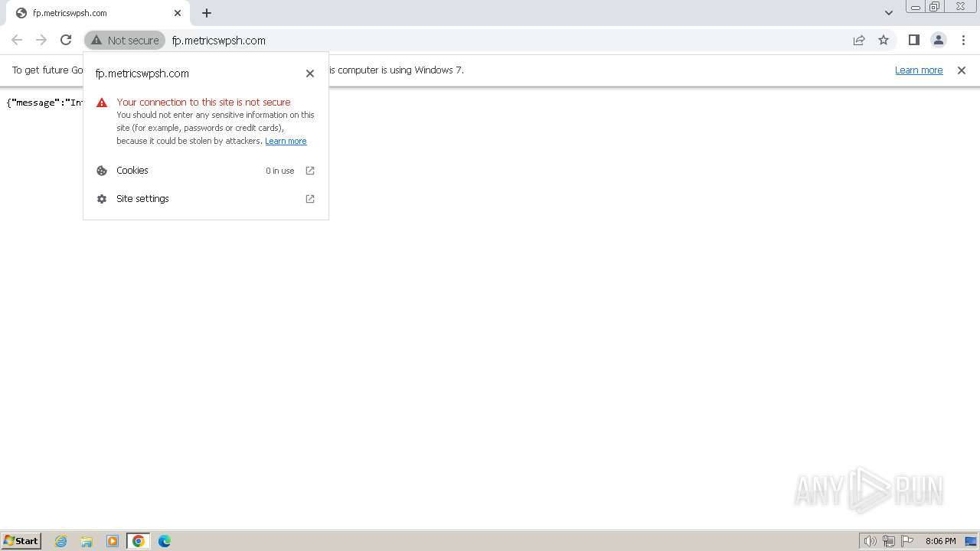This screenshot has width=980, height=551.
Task: Click 'Your connection to this site is not secure'
Action: click(x=204, y=102)
